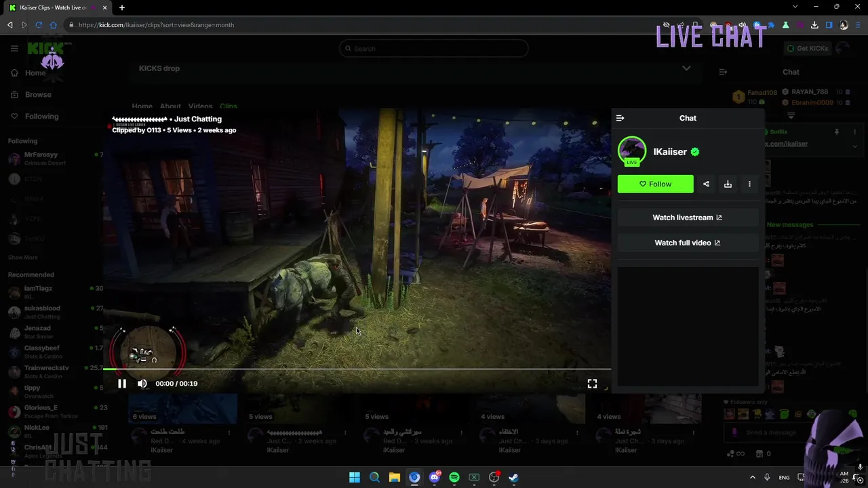The width and height of the screenshot is (868, 488).
Task: Switch to channel Clips tab
Action: click(229, 106)
